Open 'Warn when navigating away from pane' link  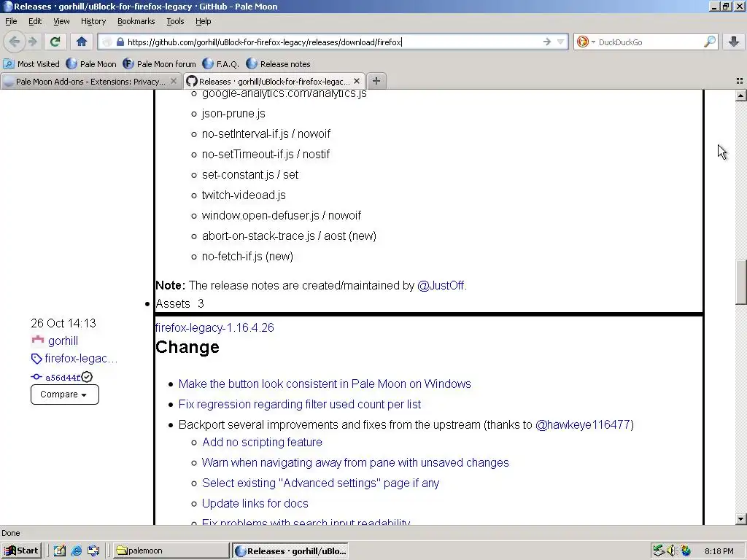point(355,463)
